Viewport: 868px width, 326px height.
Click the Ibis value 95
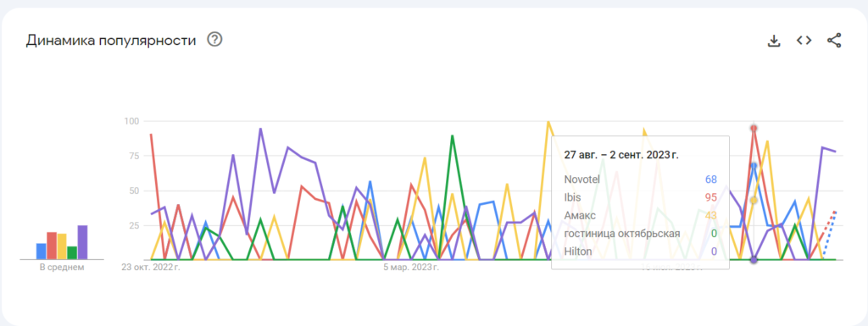[711, 197]
